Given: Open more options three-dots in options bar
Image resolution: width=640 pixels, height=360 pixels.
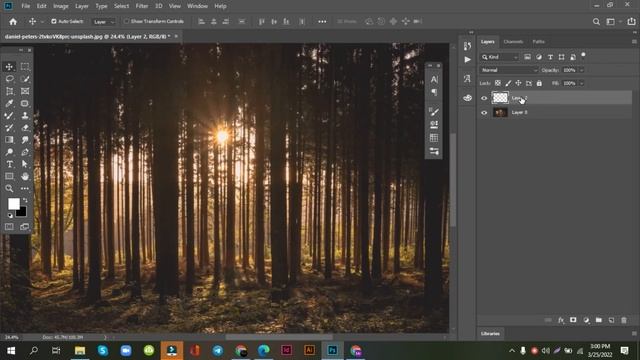Looking at the screenshot, I should point(322,22).
